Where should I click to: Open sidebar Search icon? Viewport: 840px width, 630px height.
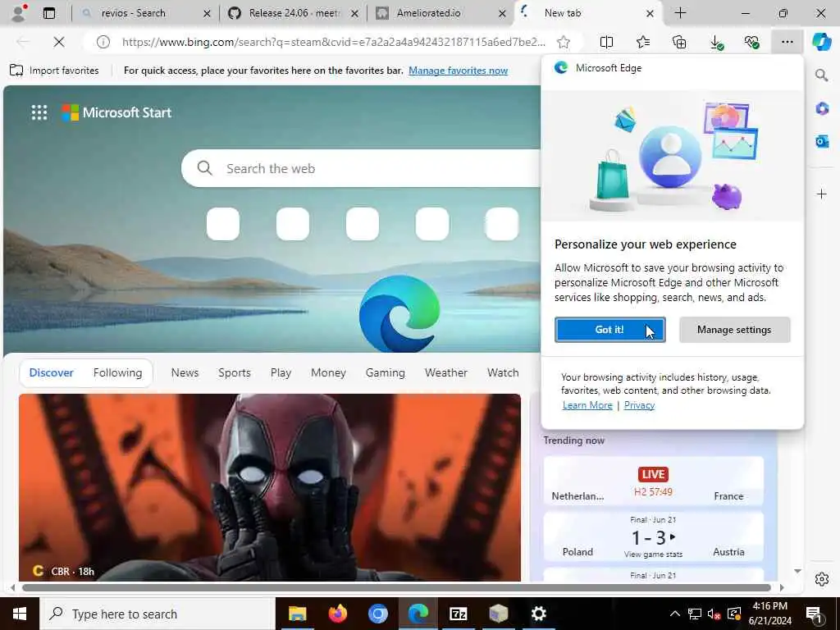click(821, 75)
